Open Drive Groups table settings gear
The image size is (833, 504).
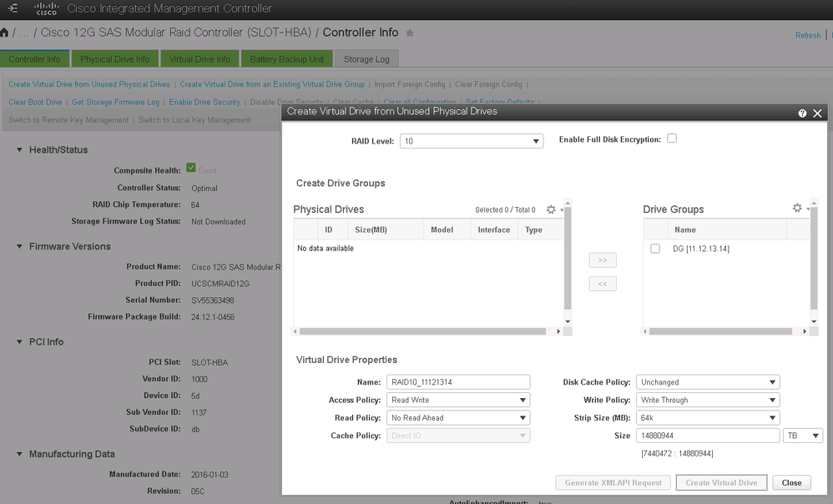(x=797, y=208)
